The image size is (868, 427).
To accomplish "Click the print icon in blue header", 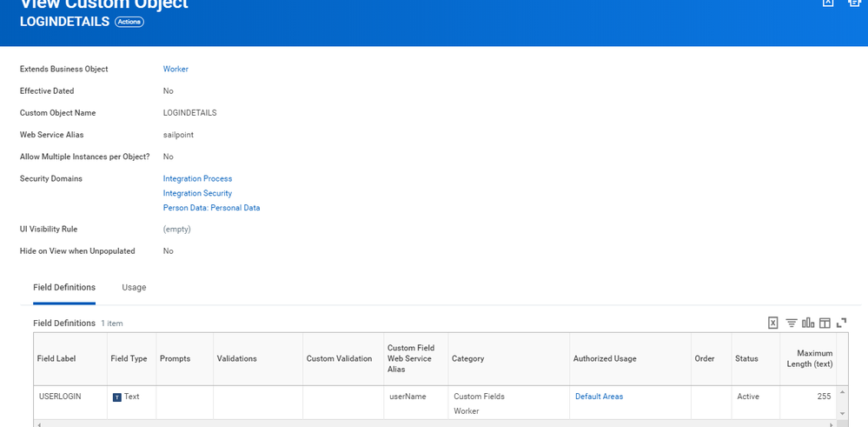I will tap(854, 3).
